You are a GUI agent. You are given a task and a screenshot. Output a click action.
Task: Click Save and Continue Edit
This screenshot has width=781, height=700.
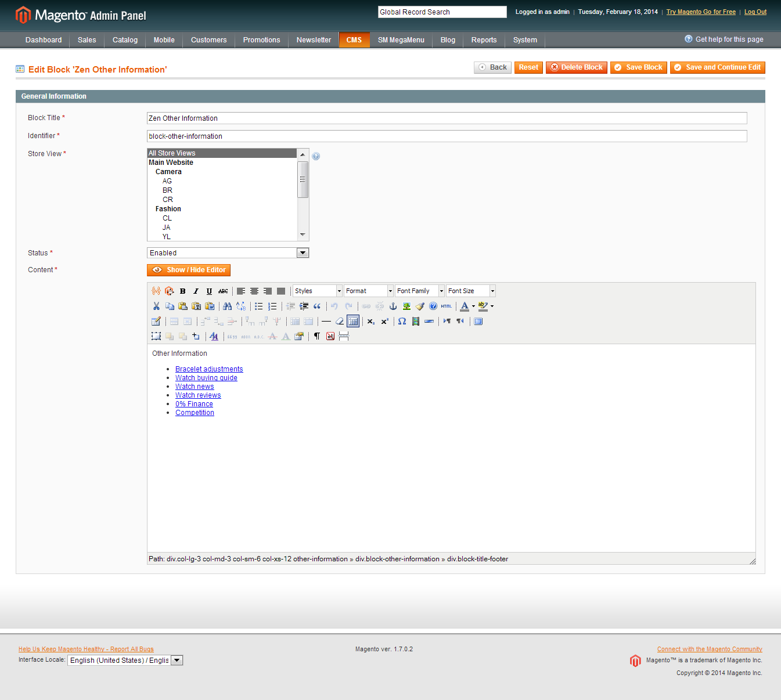(x=718, y=67)
